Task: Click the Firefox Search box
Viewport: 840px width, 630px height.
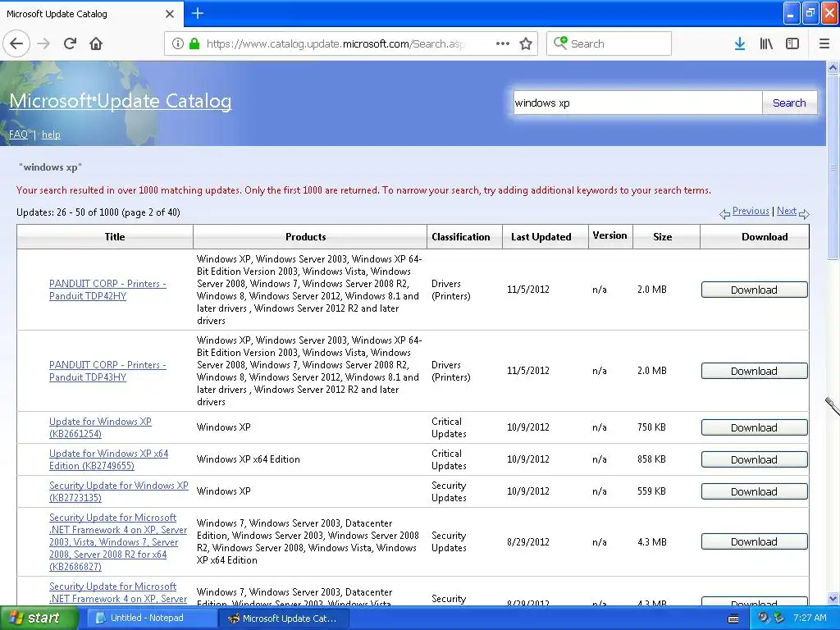Action: coord(609,43)
